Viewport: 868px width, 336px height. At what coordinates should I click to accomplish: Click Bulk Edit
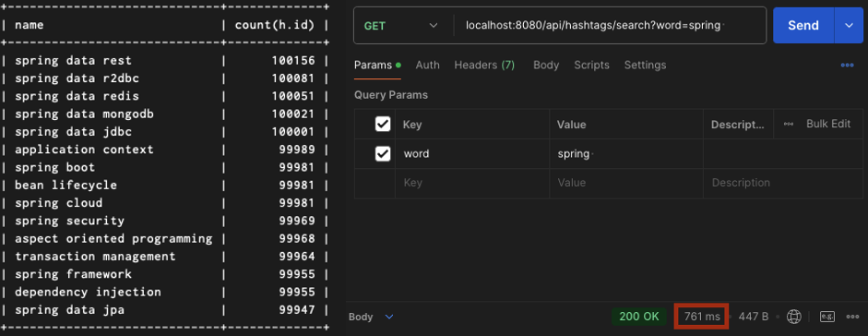(x=828, y=124)
